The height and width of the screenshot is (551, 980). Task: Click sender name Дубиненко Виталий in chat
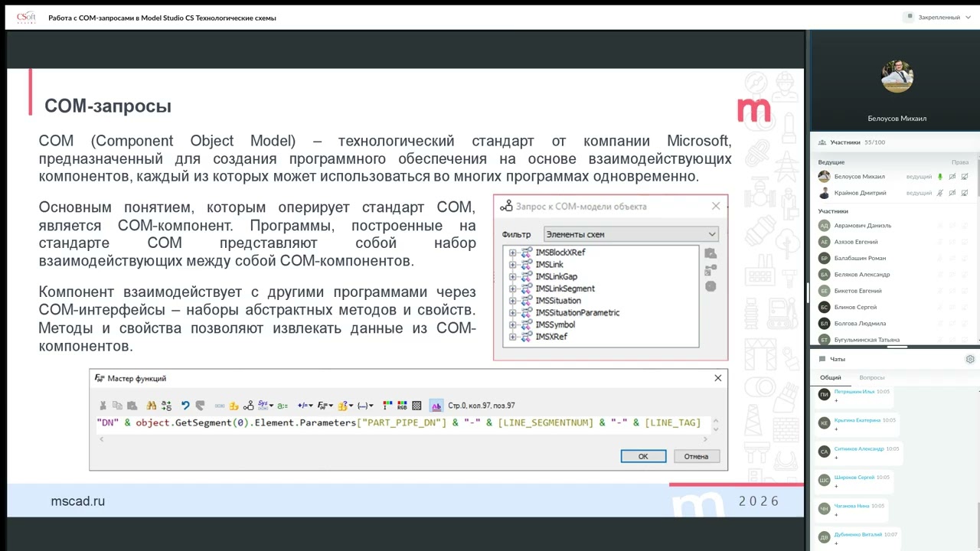point(858,534)
